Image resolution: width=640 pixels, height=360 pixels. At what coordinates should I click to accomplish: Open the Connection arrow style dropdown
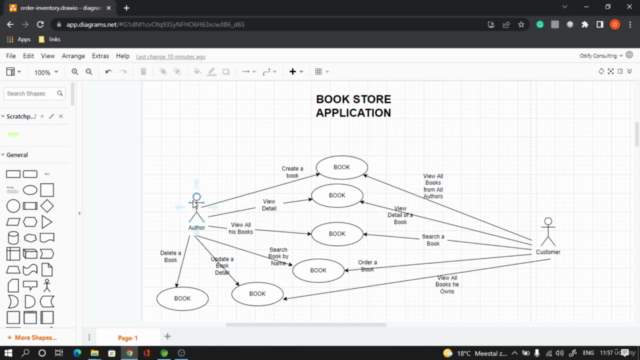pyautogui.click(x=248, y=72)
